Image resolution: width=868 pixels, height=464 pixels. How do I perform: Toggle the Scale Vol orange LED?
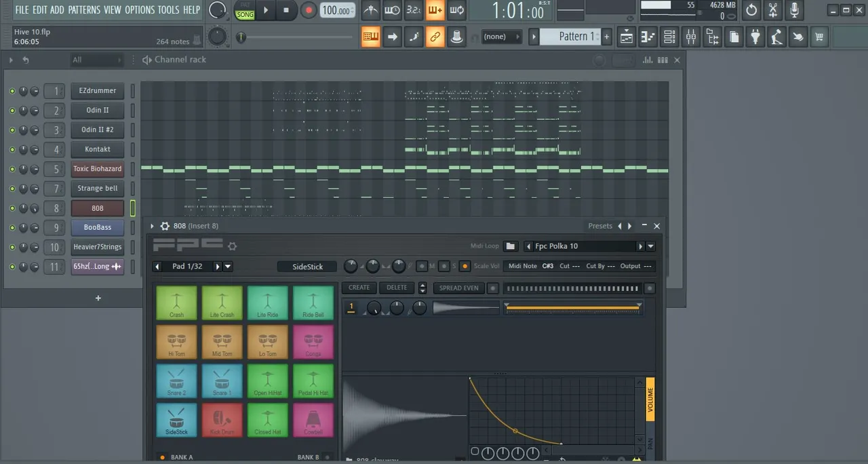(x=465, y=267)
